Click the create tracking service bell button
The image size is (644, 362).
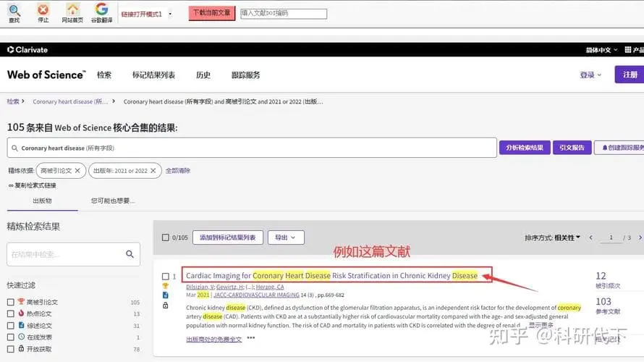[x=620, y=148]
